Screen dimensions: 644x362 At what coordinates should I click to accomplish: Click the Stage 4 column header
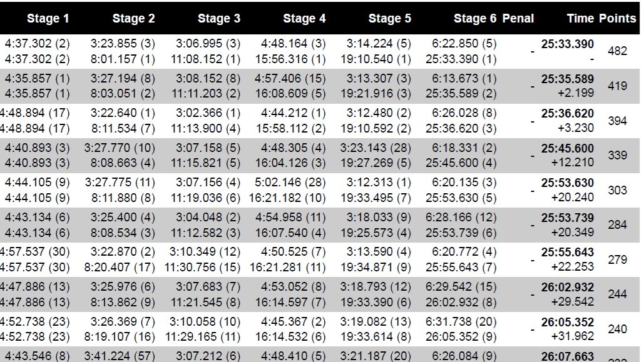(x=304, y=19)
